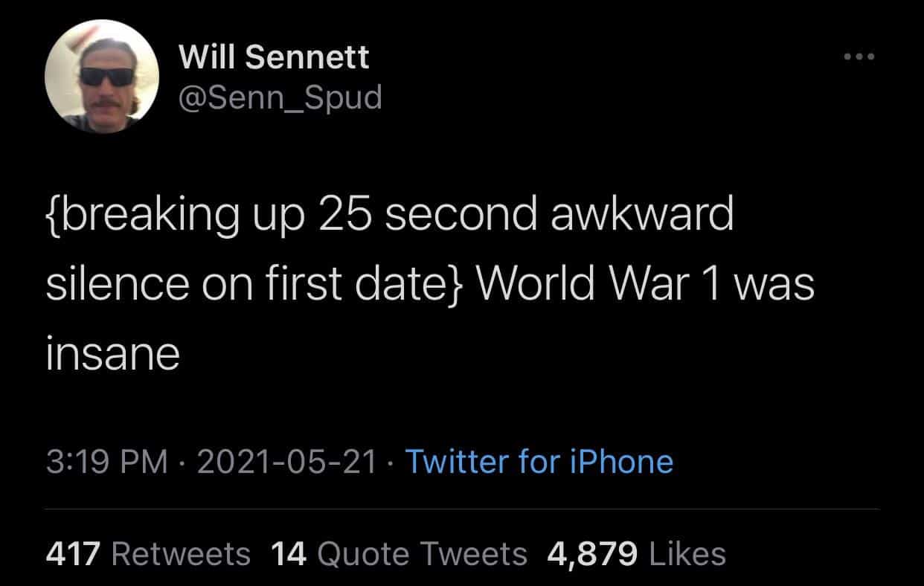Click the 4,879 like count number

pyautogui.click(x=592, y=553)
